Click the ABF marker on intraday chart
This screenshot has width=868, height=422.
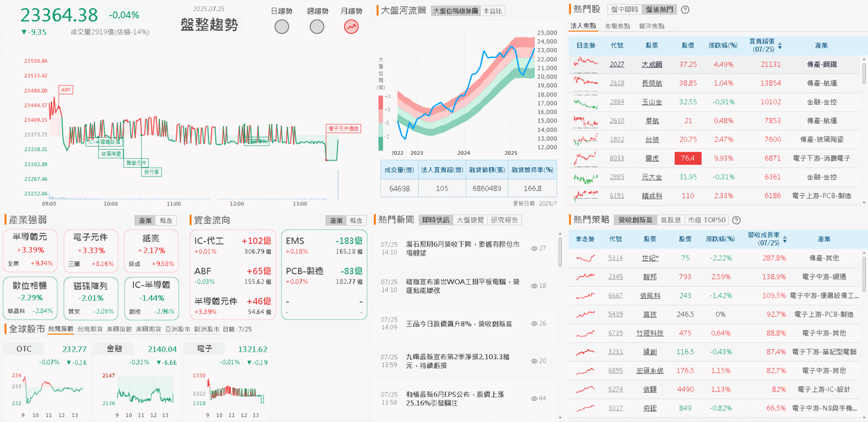(x=66, y=90)
